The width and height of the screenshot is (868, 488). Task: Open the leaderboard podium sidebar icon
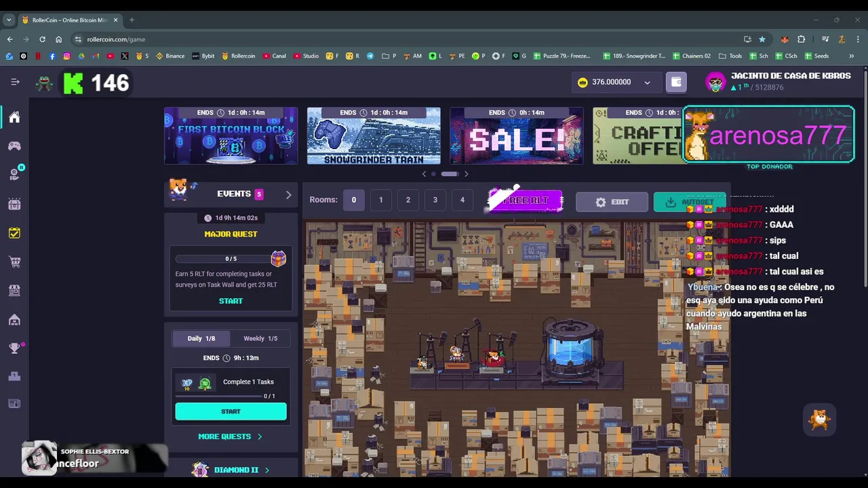click(14, 376)
